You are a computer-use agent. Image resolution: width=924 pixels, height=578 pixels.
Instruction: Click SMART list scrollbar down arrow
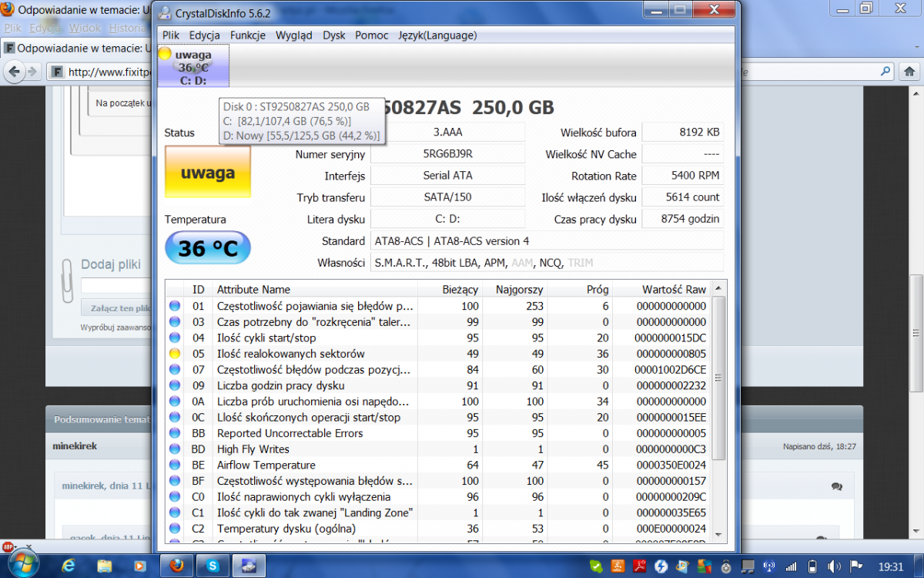718,534
